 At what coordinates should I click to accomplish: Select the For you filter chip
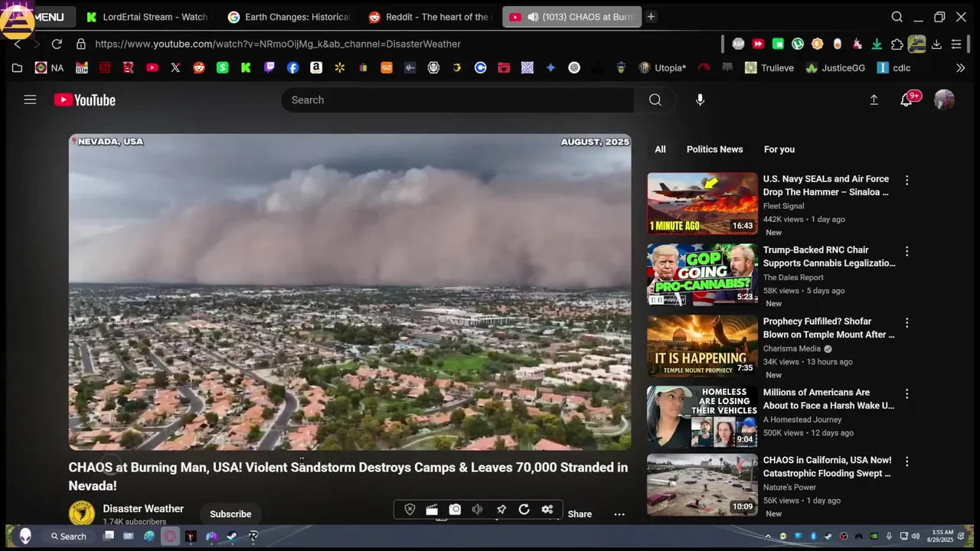coord(779,149)
